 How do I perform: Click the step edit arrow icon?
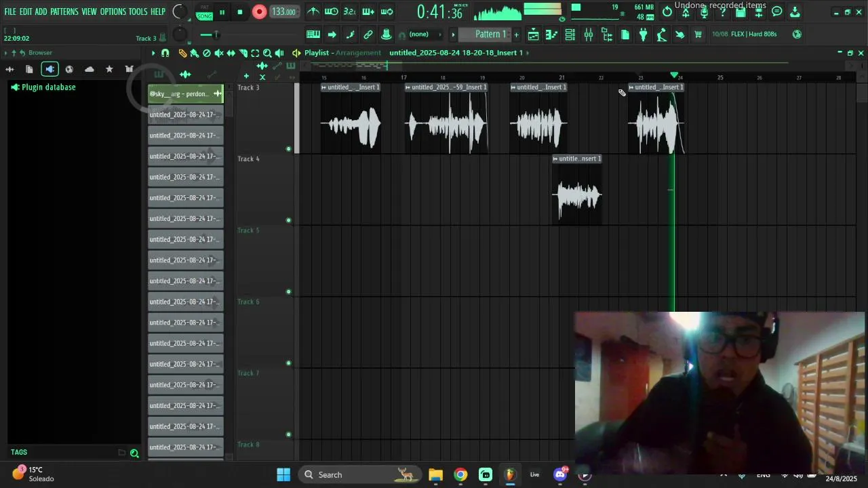pyautogui.click(x=332, y=35)
